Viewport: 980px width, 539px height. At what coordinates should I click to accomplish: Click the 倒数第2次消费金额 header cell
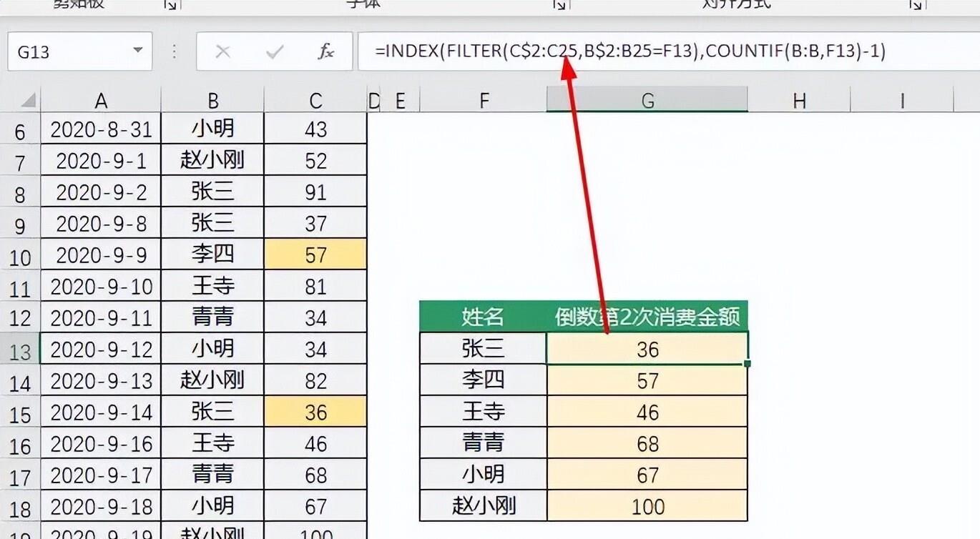647,317
